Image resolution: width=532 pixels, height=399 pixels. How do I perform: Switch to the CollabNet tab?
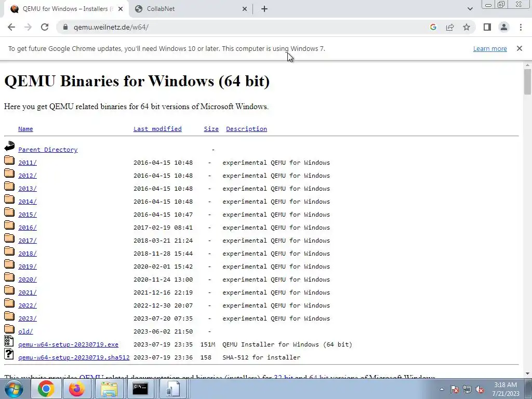[191, 9]
